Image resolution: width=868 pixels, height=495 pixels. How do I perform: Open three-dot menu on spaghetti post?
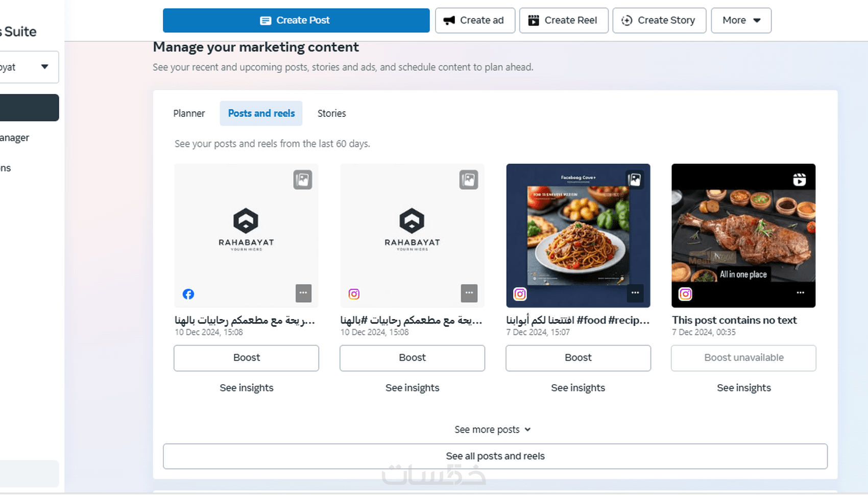635,293
